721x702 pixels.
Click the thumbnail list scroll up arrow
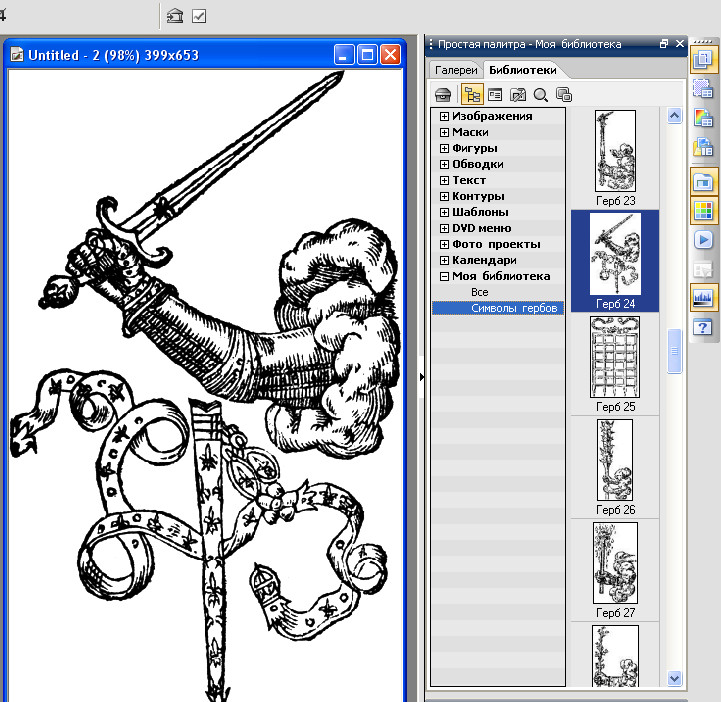[674, 115]
